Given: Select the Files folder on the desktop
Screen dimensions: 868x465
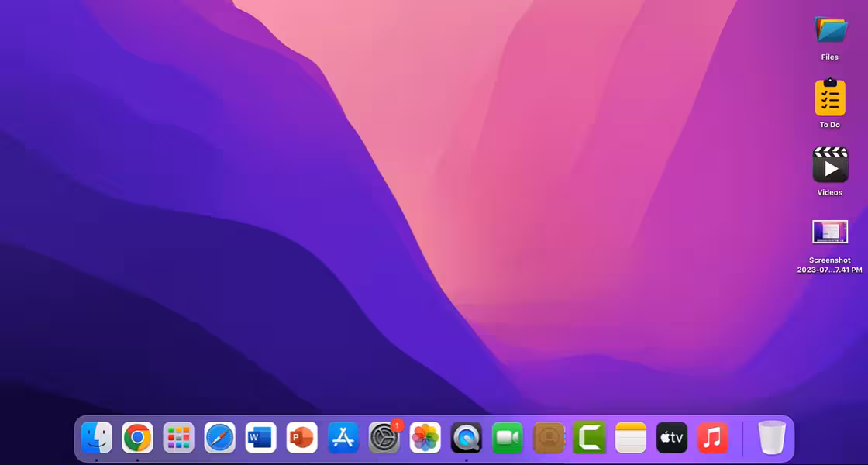Looking at the screenshot, I should [830, 29].
